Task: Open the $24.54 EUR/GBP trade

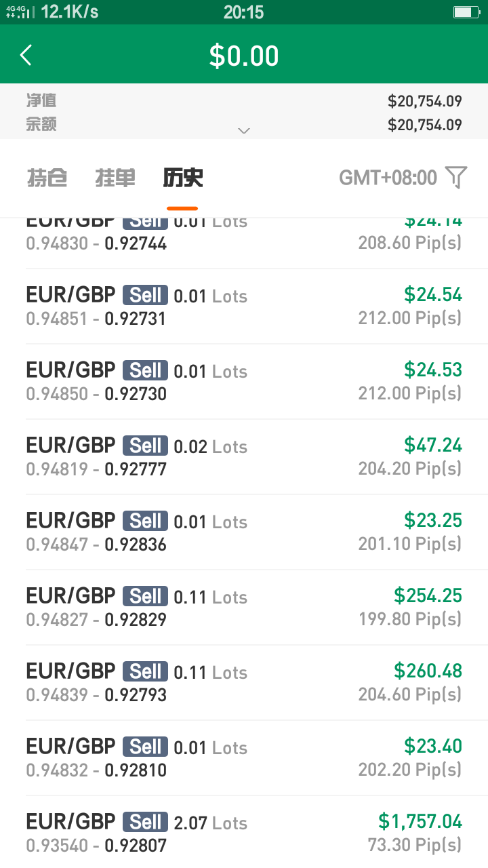Action: coord(244,307)
